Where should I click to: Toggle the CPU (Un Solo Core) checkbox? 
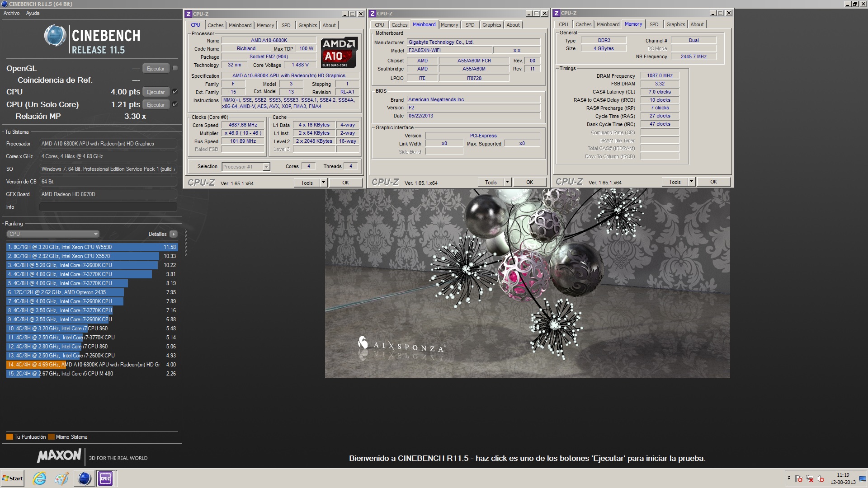point(175,104)
